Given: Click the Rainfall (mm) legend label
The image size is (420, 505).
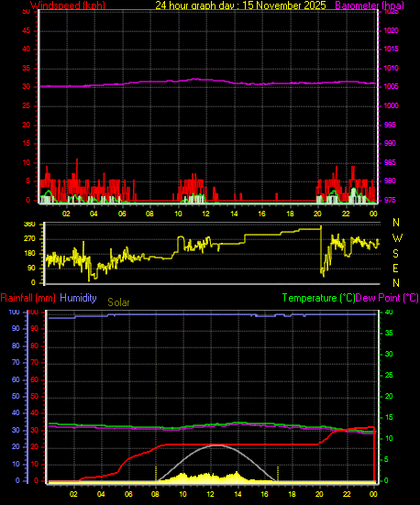Looking at the screenshot, I should 28,298.
